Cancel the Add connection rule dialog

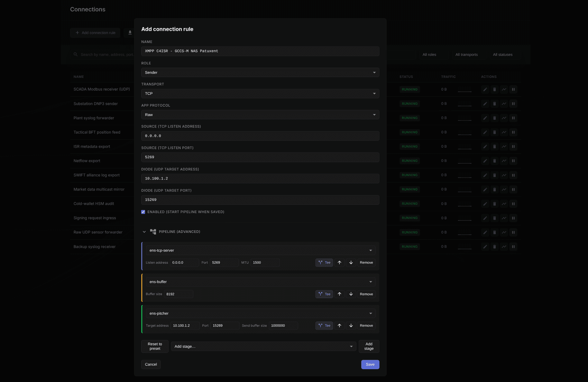click(x=151, y=364)
